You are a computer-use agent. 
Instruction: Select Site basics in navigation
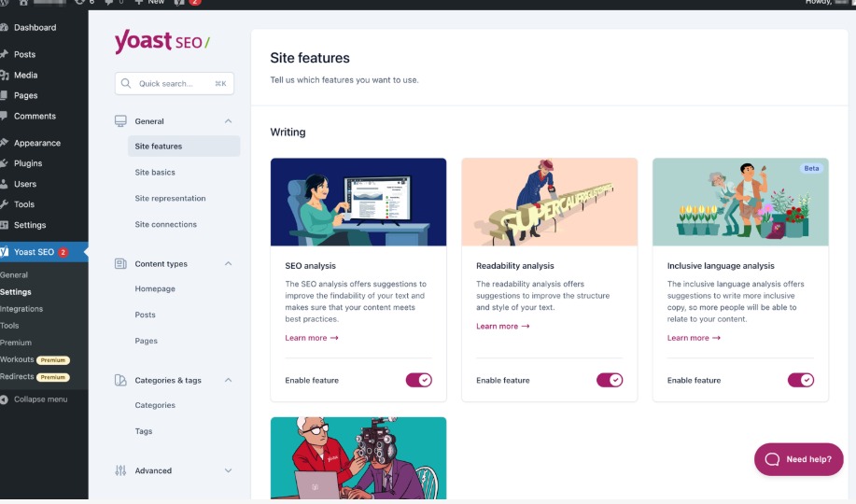coord(155,172)
